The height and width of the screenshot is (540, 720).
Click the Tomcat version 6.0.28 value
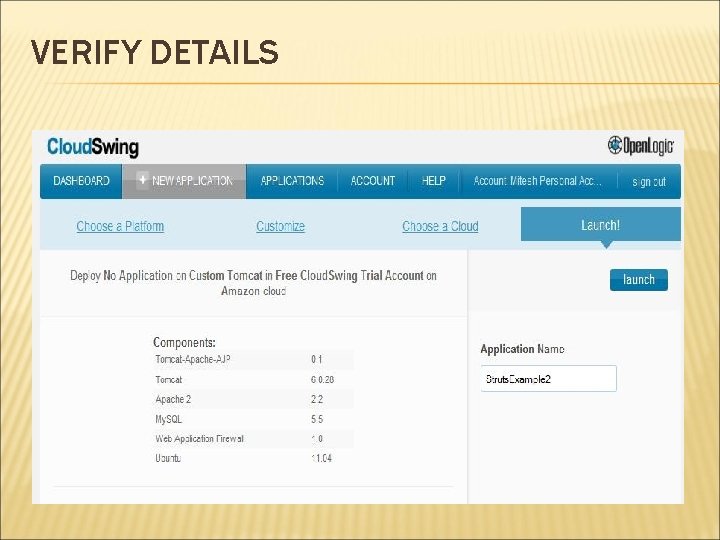322,380
